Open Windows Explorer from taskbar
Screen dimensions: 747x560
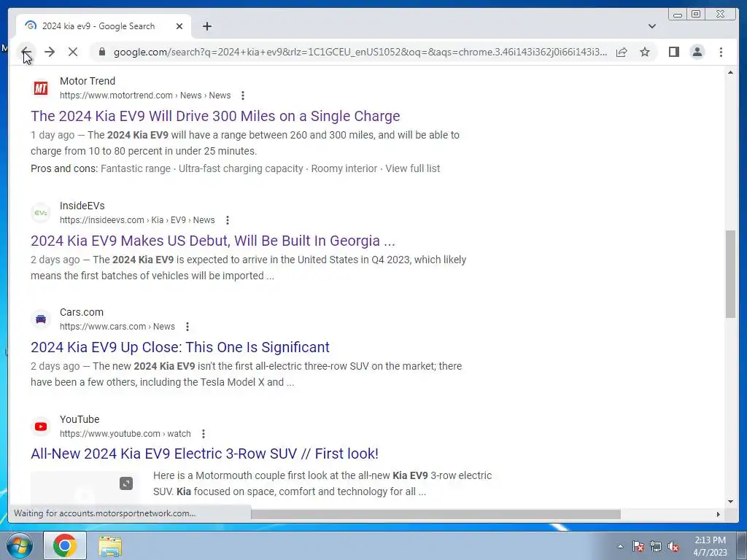(x=110, y=545)
